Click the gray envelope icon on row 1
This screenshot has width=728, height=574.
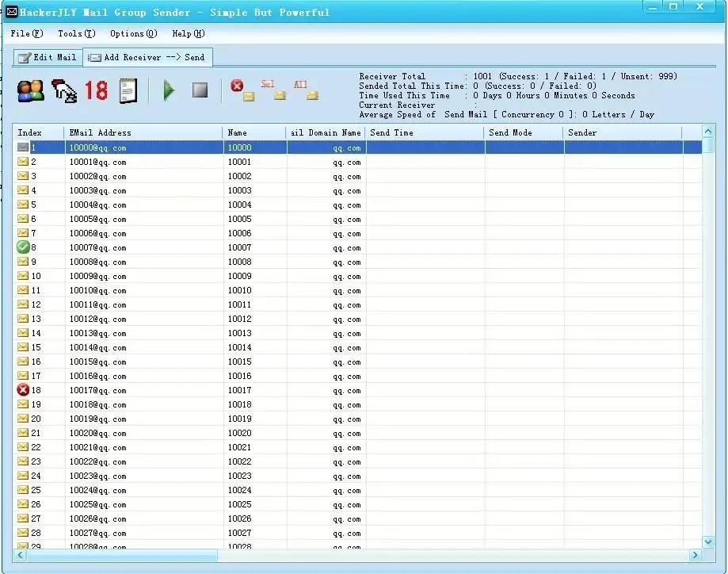pyautogui.click(x=23, y=147)
